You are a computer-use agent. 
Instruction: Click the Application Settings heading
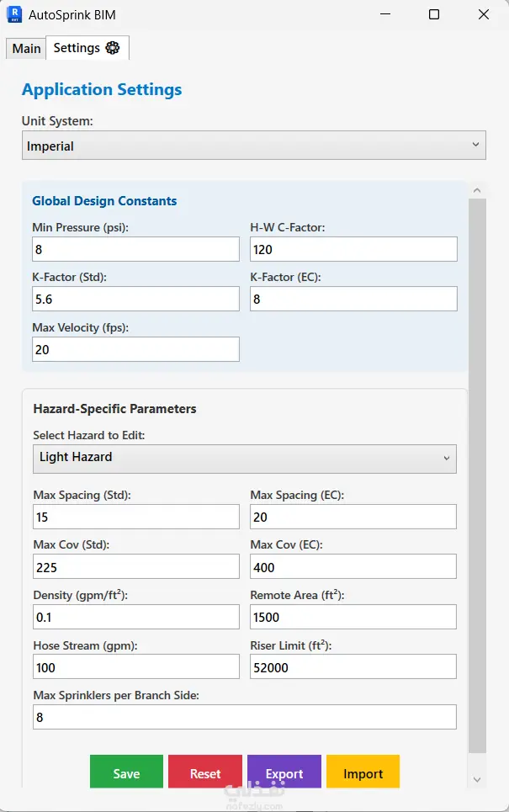(102, 89)
